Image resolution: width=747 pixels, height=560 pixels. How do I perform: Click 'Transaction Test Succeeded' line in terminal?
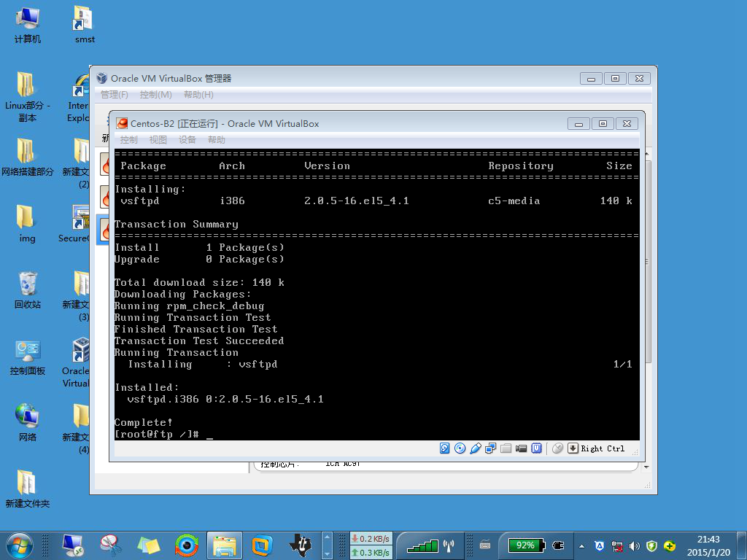pos(199,341)
